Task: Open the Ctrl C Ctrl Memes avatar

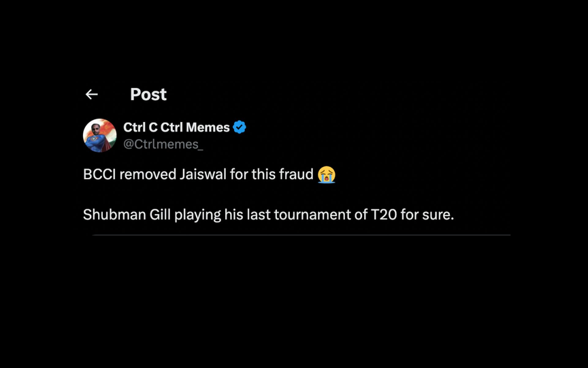Action: pos(100,136)
